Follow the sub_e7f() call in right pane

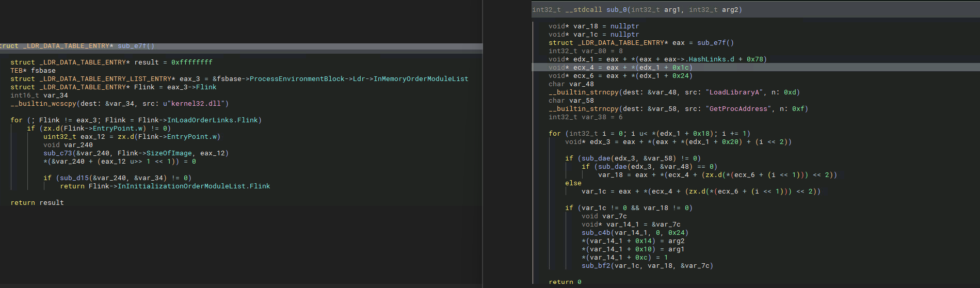coord(716,43)
